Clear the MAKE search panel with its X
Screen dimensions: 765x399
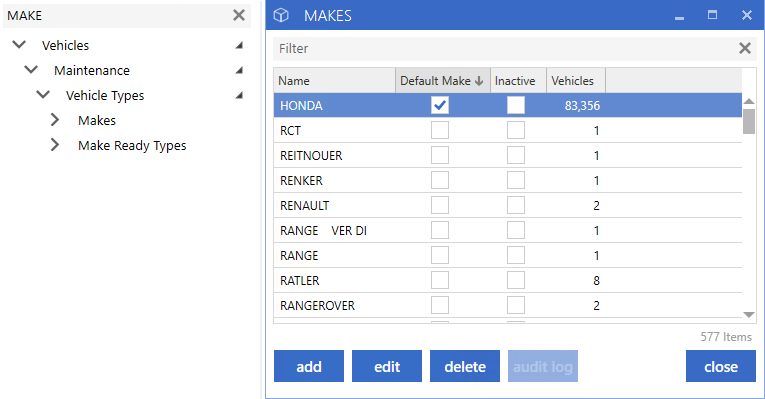[x=239, y=16]
